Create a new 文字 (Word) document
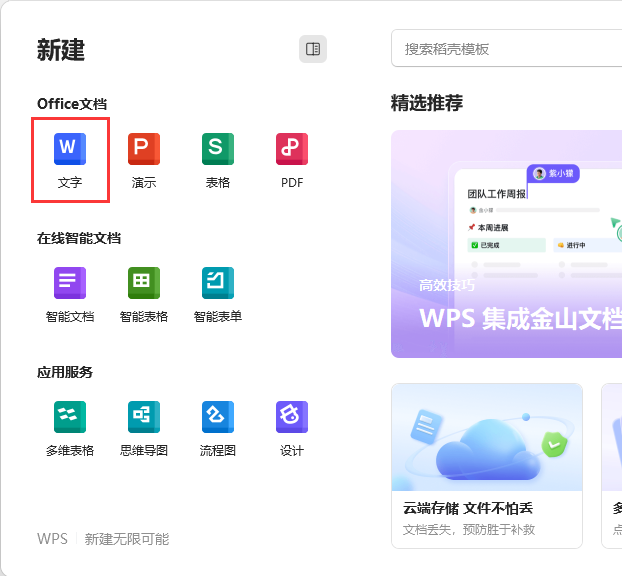This screenshot has width=622, height=576. (70, 160)
